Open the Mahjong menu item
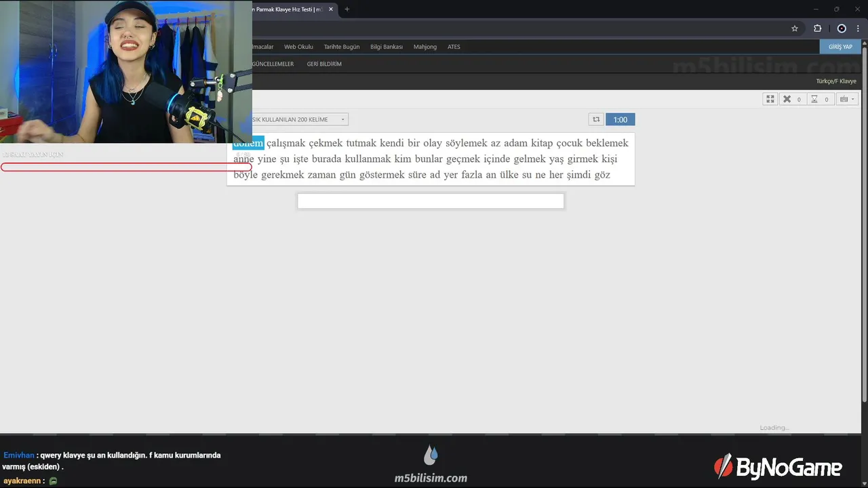 click(425, 47)
